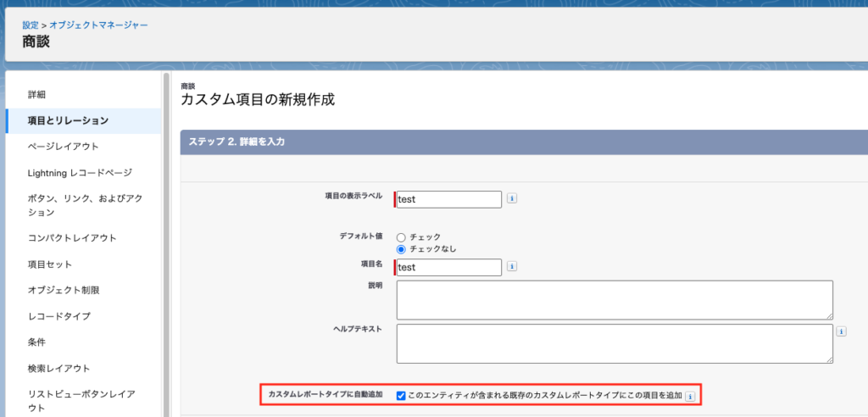Click the オブジェクトマネージャー breadcrumb link
Viewport: 868px width, 417px height.
(98, 25)
